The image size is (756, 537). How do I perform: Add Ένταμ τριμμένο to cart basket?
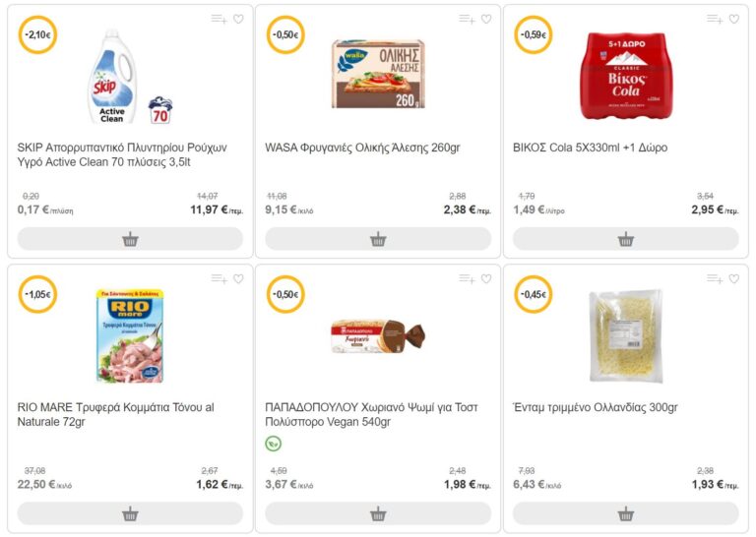tap(626, 513)
